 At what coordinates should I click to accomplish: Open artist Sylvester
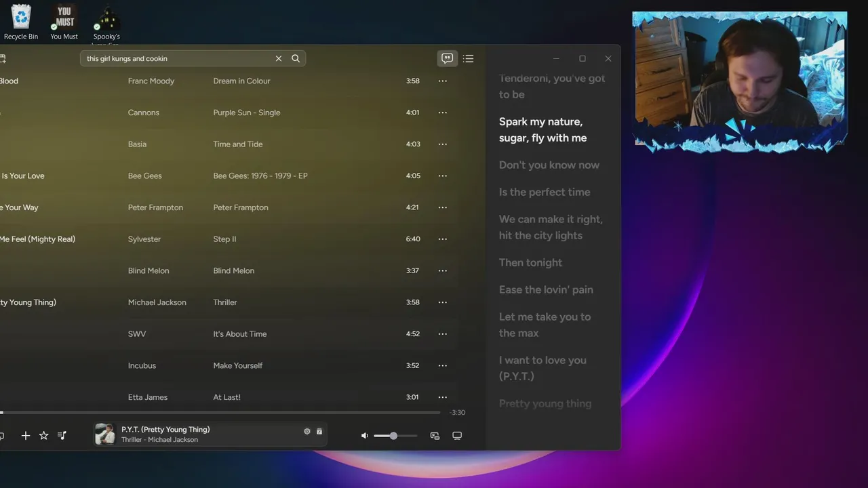point(144,239)
